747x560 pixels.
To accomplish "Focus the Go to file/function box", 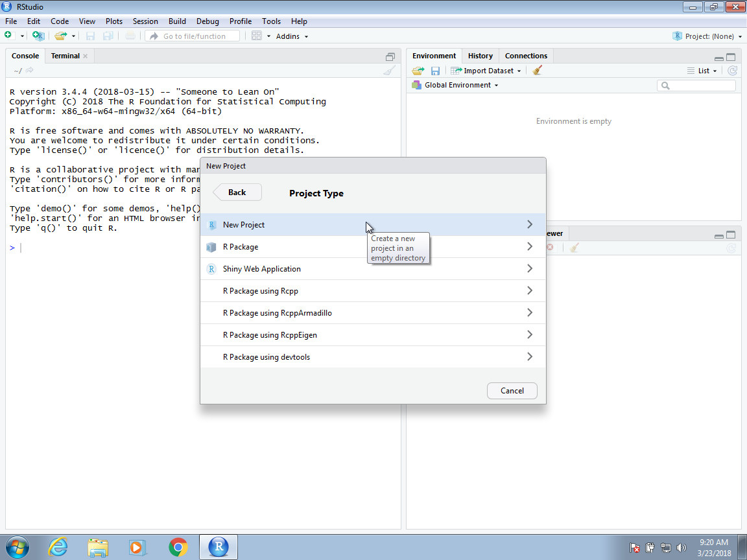I will pyautogui.click(x=193, y=36).
